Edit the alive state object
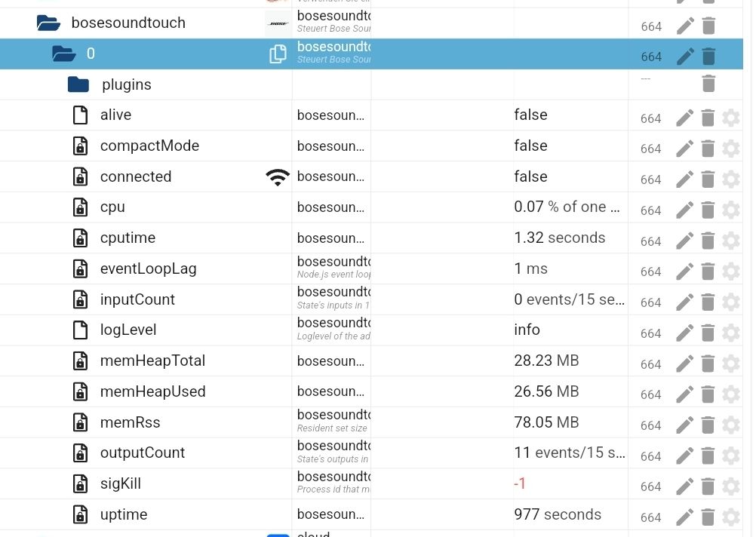The image size is (756, 537). point(684,118)
